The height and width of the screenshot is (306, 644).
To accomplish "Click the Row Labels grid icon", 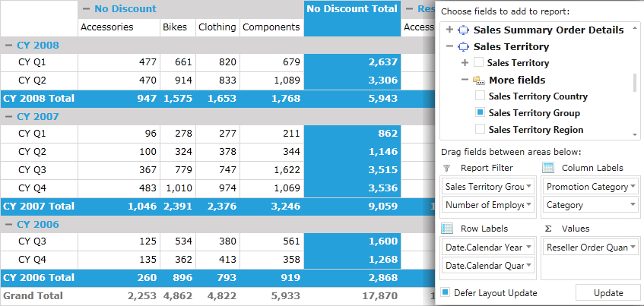I will (447, 229).
